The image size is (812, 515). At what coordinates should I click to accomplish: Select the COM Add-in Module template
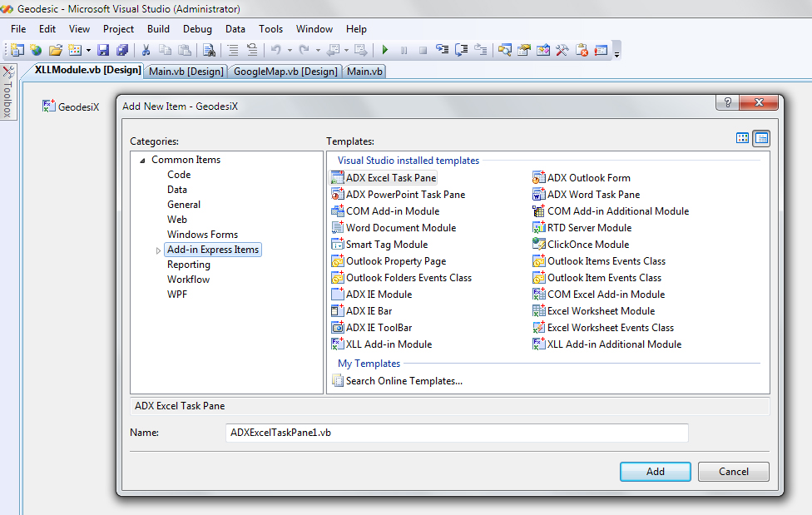tap(385, 210)
